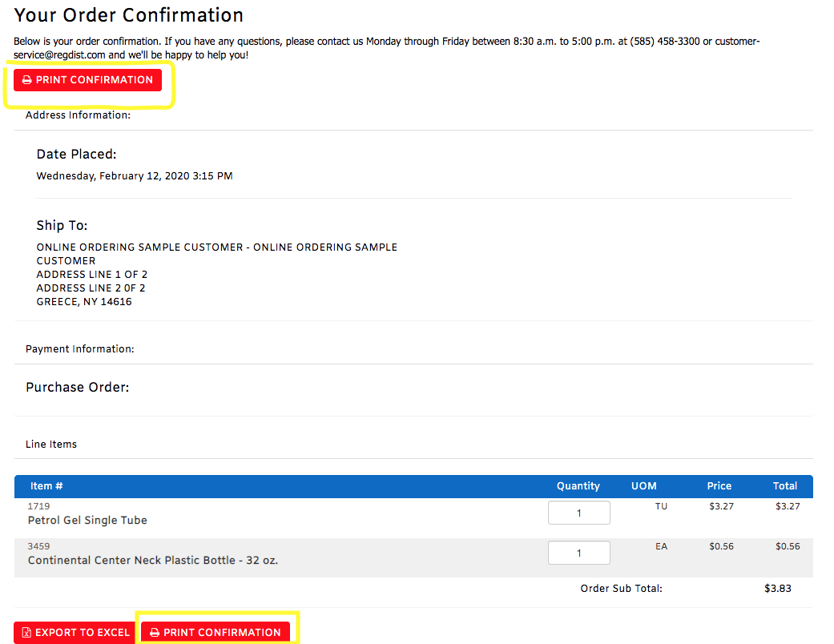The width and height of the screenshot is (834, 644).
Task: Click the quantity field for Petrol Gel Single Tube
Action: click(578, 512)
